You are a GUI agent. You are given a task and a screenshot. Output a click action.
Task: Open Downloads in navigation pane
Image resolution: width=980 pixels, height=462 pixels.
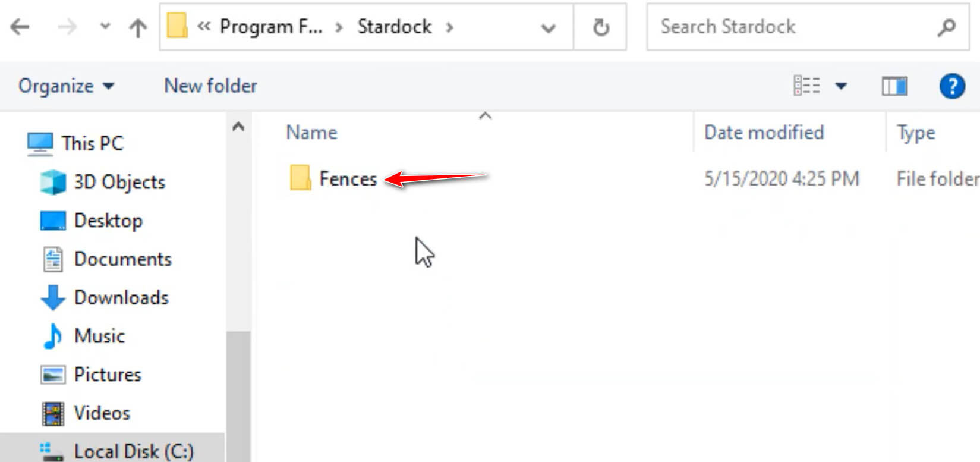pyautogui.click(x=121, y=297)
